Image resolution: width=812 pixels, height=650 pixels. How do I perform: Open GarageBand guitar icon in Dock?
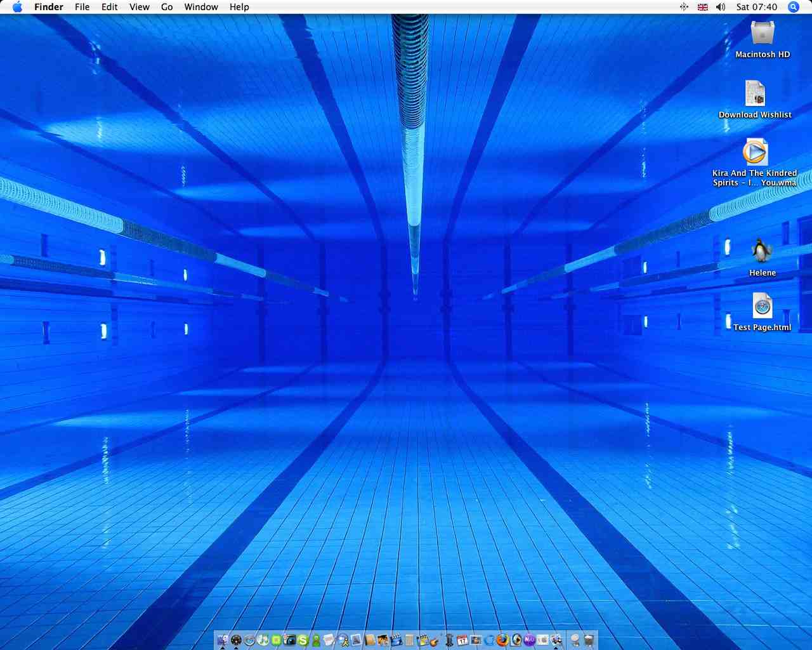coord(435,641)
